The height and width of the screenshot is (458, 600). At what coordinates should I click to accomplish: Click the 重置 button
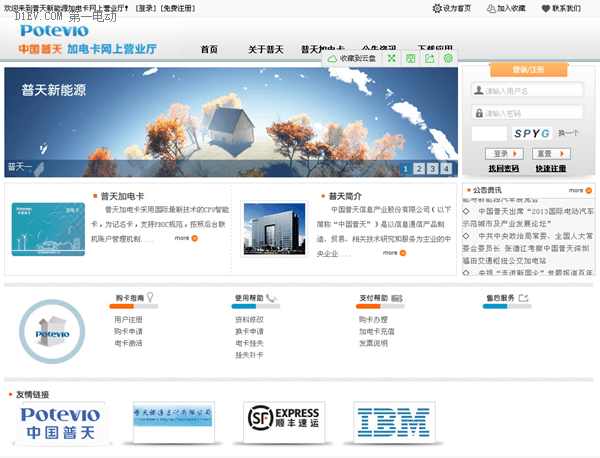[551, 154]
